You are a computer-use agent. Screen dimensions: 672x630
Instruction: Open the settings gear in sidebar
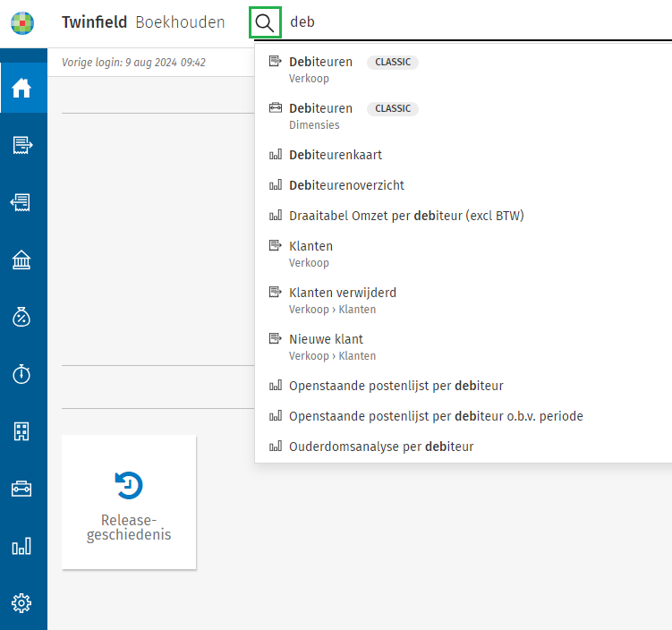tap(22, 603)
